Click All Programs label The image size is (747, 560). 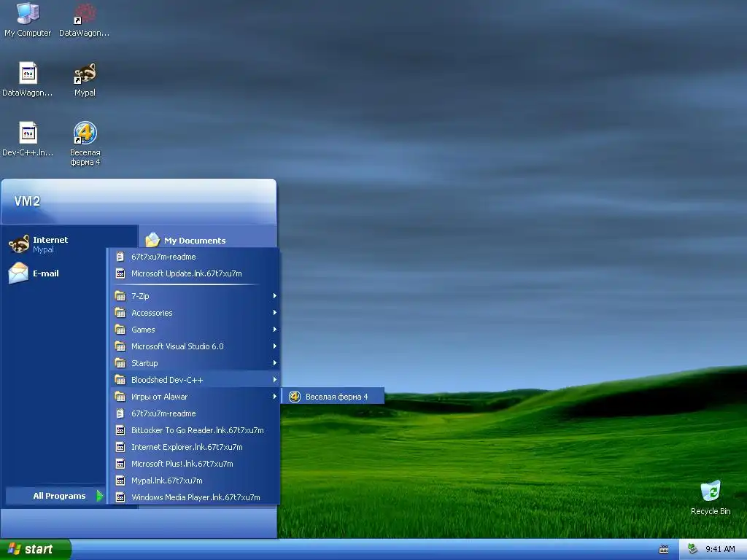[x=59, y=496]
